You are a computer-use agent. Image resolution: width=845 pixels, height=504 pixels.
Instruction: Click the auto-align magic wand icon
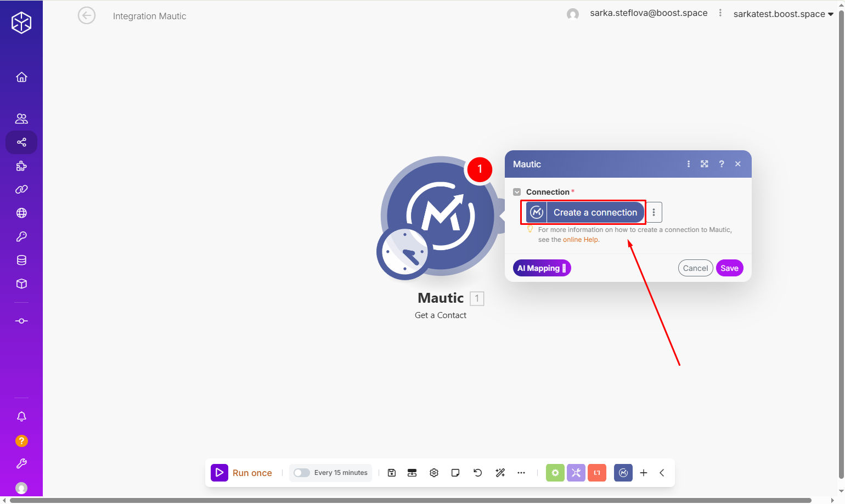pos(500,473)
